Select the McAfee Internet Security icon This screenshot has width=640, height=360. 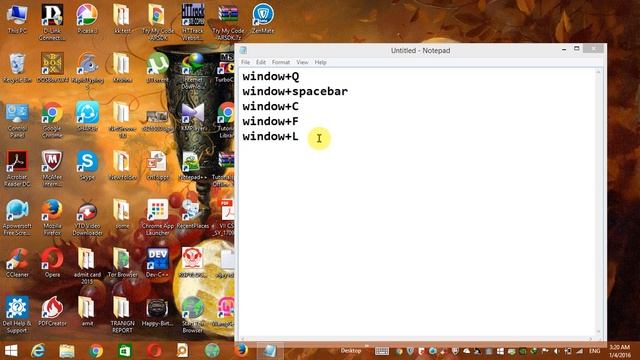(x=52, y=169)
